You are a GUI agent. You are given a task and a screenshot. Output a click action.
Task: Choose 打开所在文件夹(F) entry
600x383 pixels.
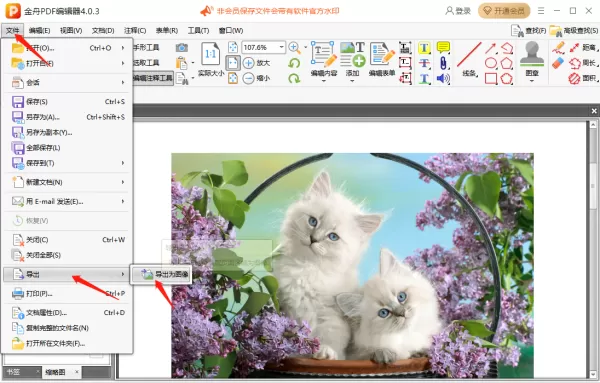click(68, 343)
